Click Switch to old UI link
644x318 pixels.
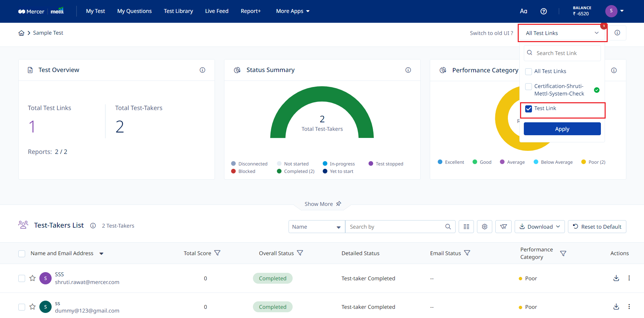(x=491, y=33)
